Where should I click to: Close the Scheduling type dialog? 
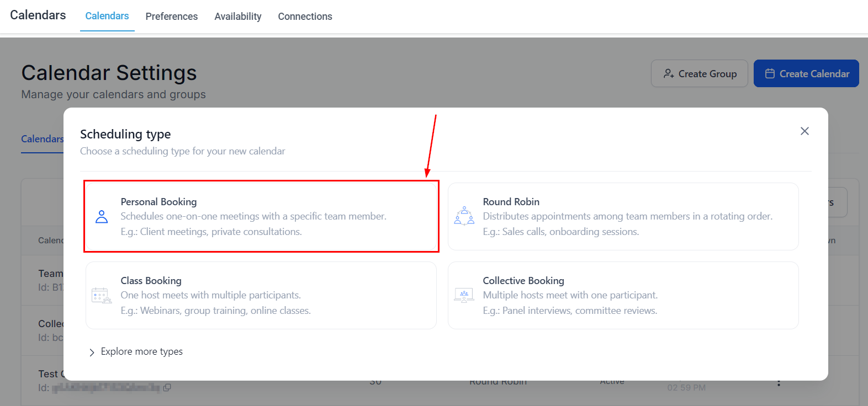pyautogui.click(x=805, y=131)
